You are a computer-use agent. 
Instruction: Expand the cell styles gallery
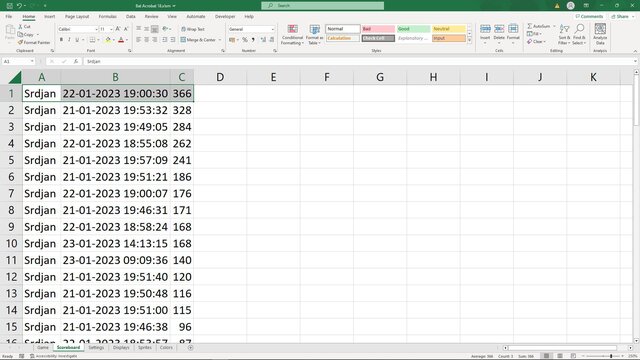(x=469, y=40)
